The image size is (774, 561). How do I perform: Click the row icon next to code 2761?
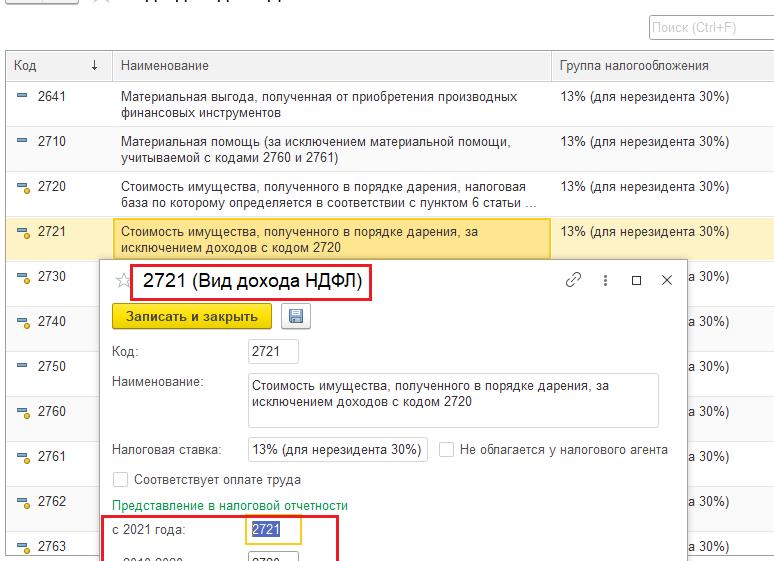click(x=23, y=457)
